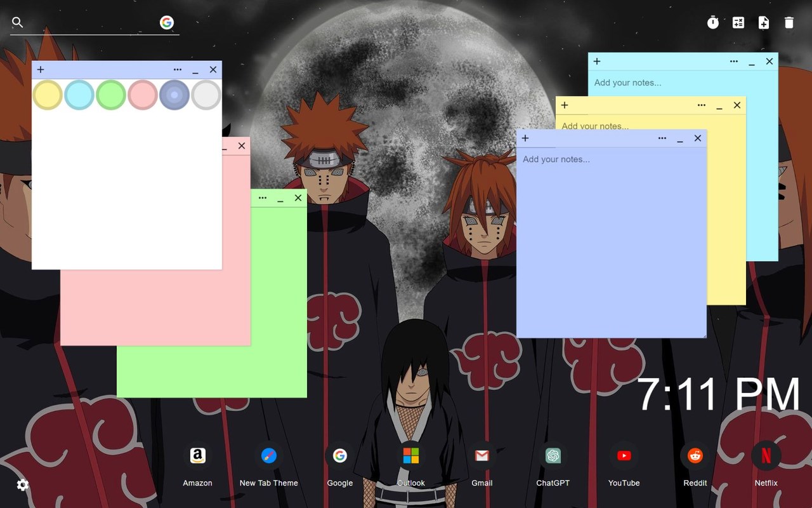This screenshot has width=812, height=508.
Task: Open the three-dots menu on the white note
Action: click(x=178, y=70)
